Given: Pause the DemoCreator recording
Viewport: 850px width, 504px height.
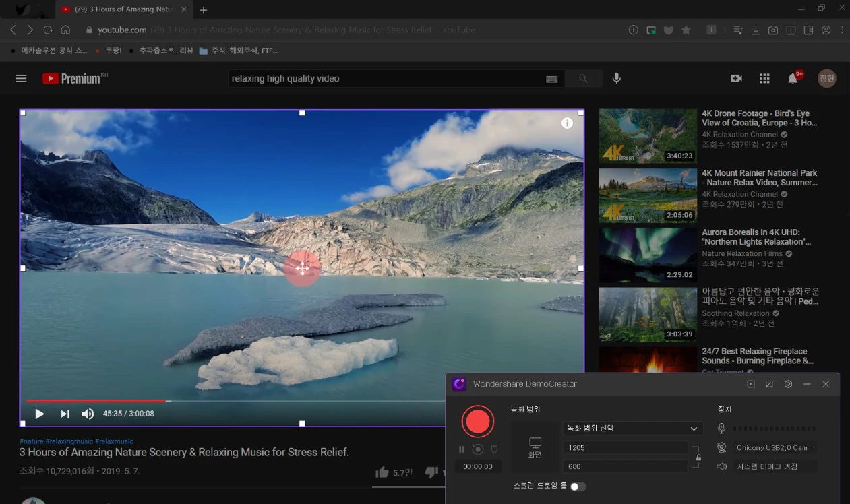Looking at the screenshot, I should pos(462,449).
